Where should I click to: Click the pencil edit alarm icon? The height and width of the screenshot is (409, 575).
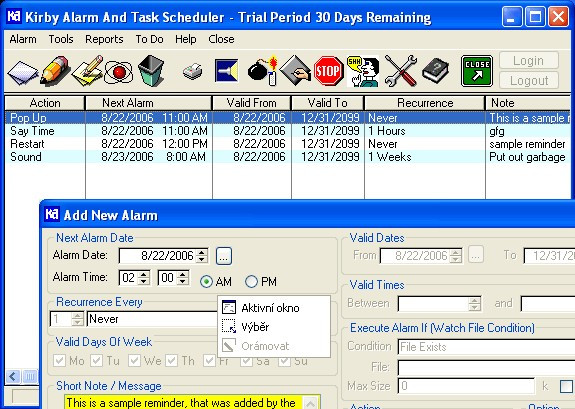pyautogui.click(x=55, y=71)
